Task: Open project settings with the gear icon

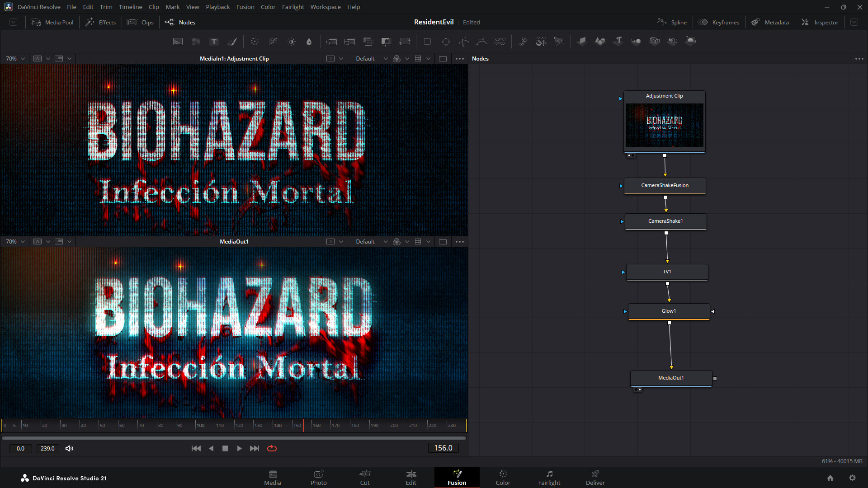Action: click(x=852, y=478)
